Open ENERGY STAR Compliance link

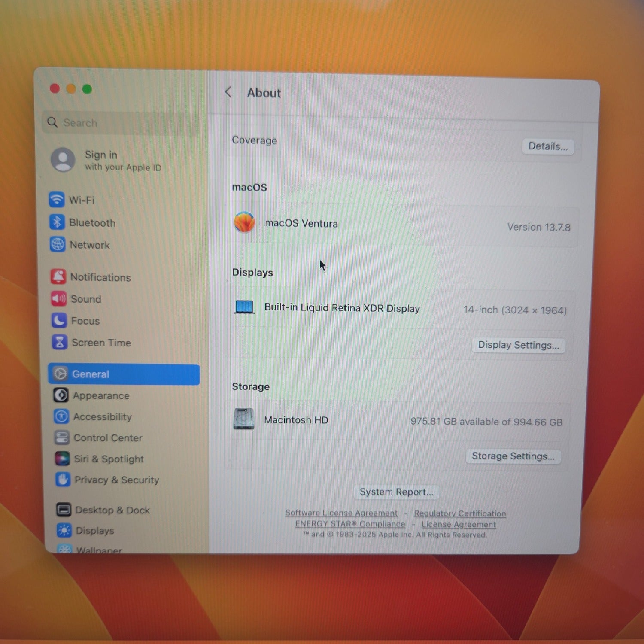click(350, 524)
